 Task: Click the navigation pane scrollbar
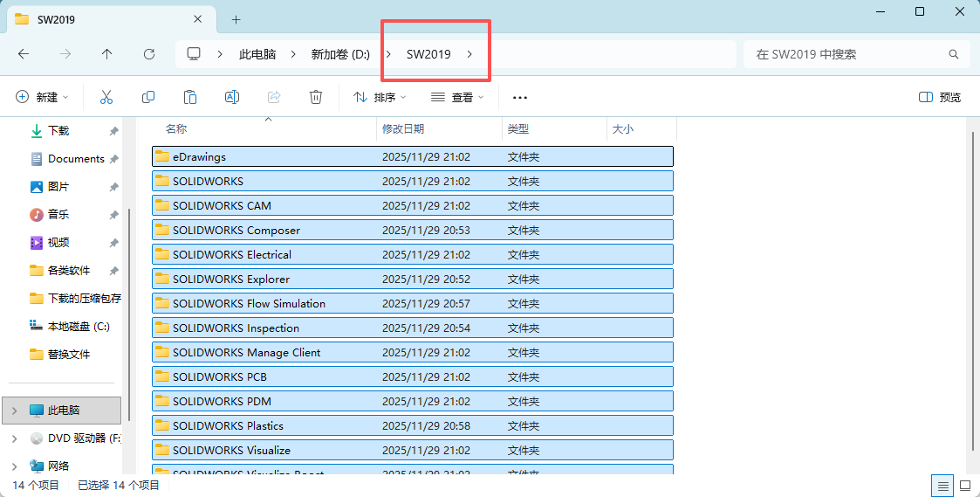point(129,314)
